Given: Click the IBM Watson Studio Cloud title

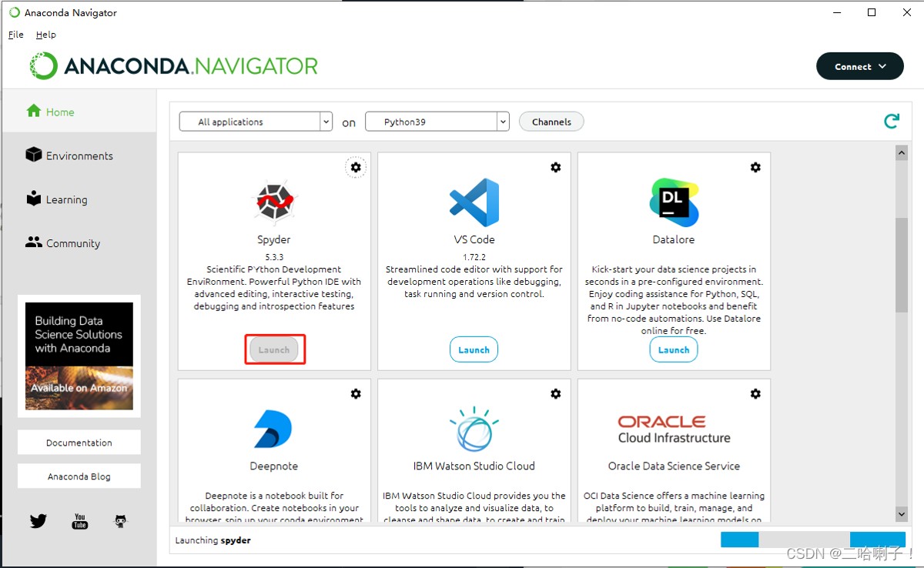Looking at the screenshot, I should pos(474,466).
